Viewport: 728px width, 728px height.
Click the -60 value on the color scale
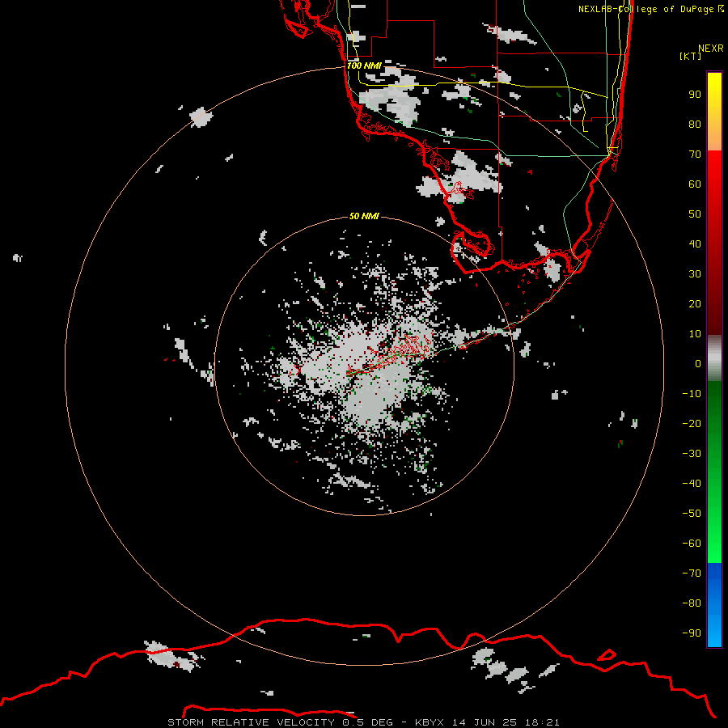tap(692, 544)
